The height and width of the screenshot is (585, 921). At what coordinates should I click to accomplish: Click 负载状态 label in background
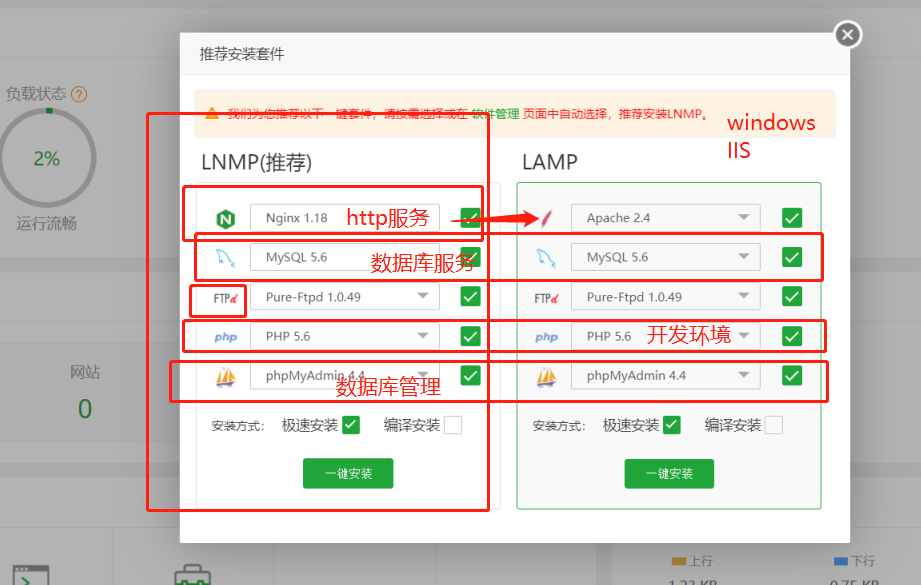[36, 93]
